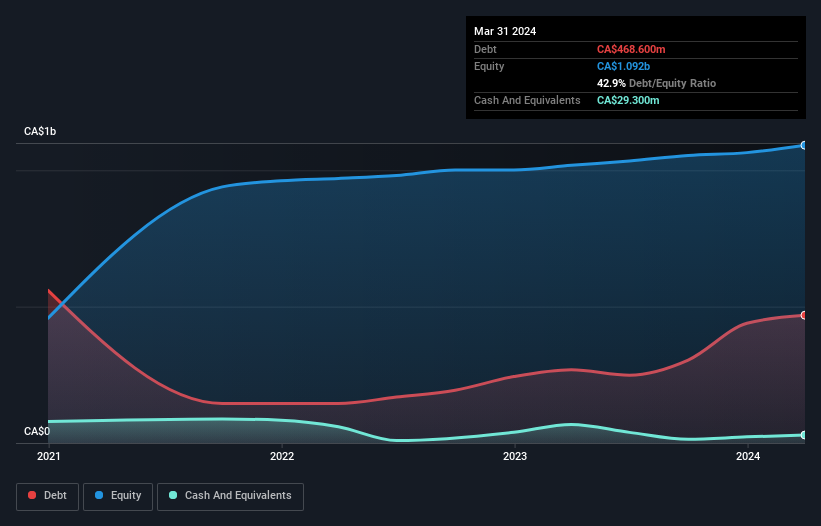Click the Equity label in tooltip
The height and width of the screenshot is (526, 821).
[489, 66]
